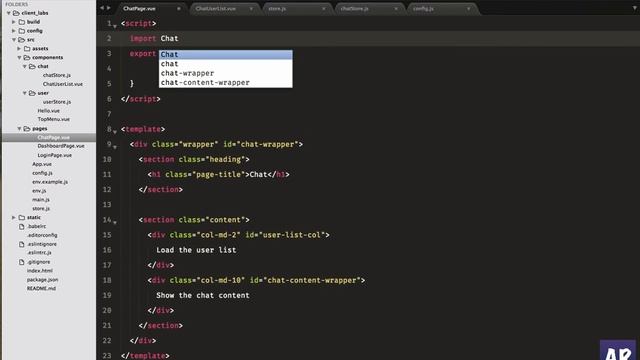Select the 'Chat' autocomplete suggestion

[226, 55]
